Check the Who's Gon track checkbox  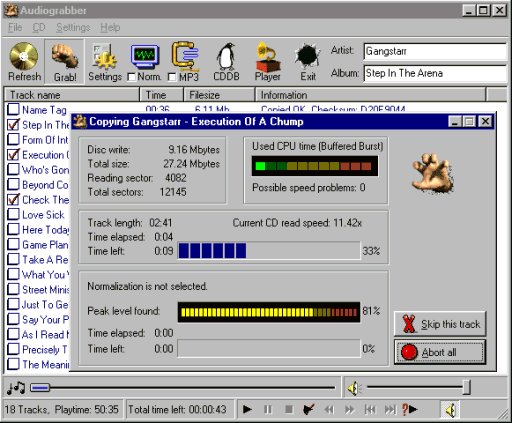pyautogui.click(x=13, y=169)
